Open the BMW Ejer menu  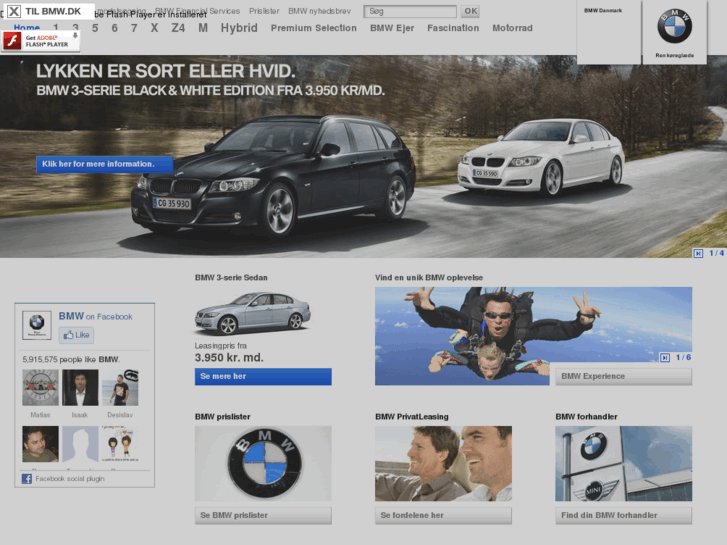392,28
